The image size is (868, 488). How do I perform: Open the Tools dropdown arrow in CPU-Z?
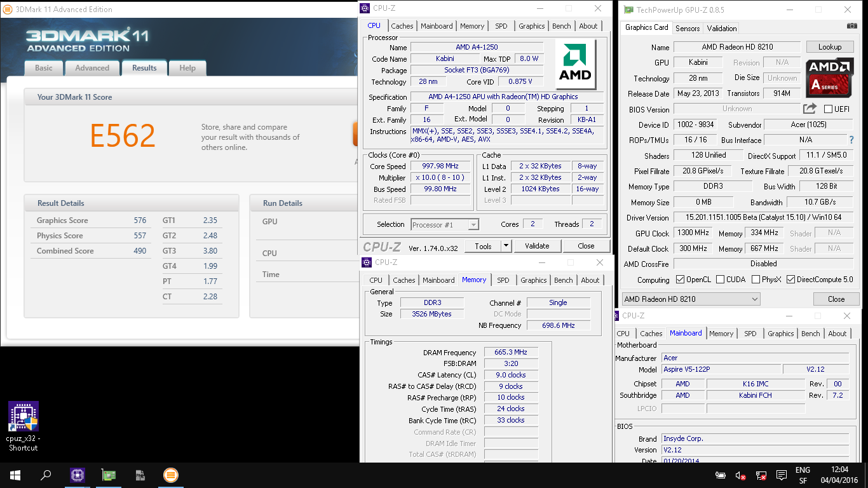tap(506, 246)
